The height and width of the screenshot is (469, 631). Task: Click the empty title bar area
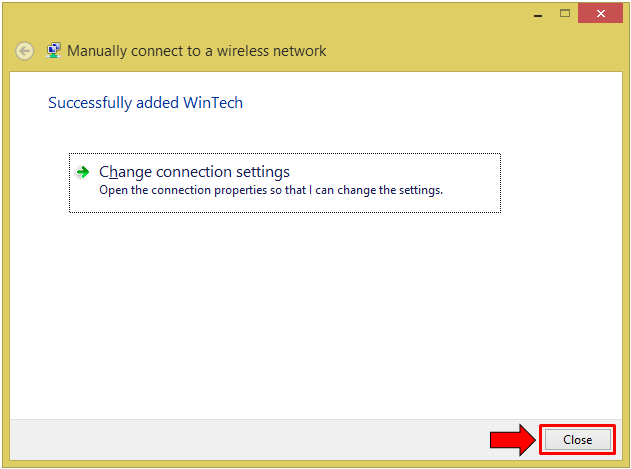pos(300,14)
